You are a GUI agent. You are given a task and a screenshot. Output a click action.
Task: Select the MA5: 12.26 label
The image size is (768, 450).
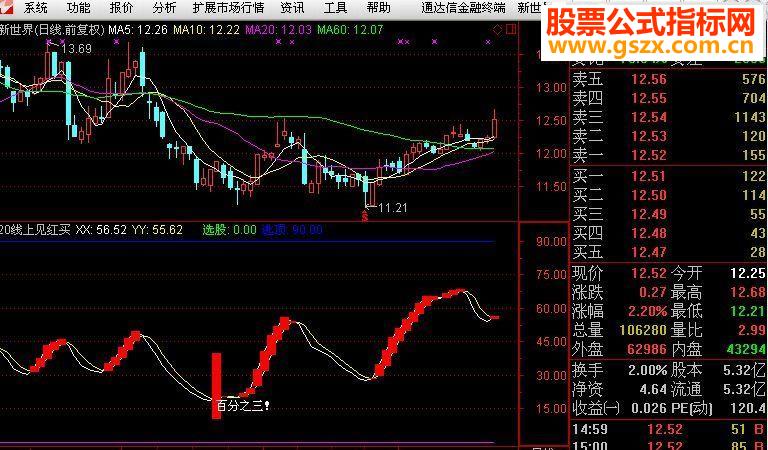[x=138, y=30]
